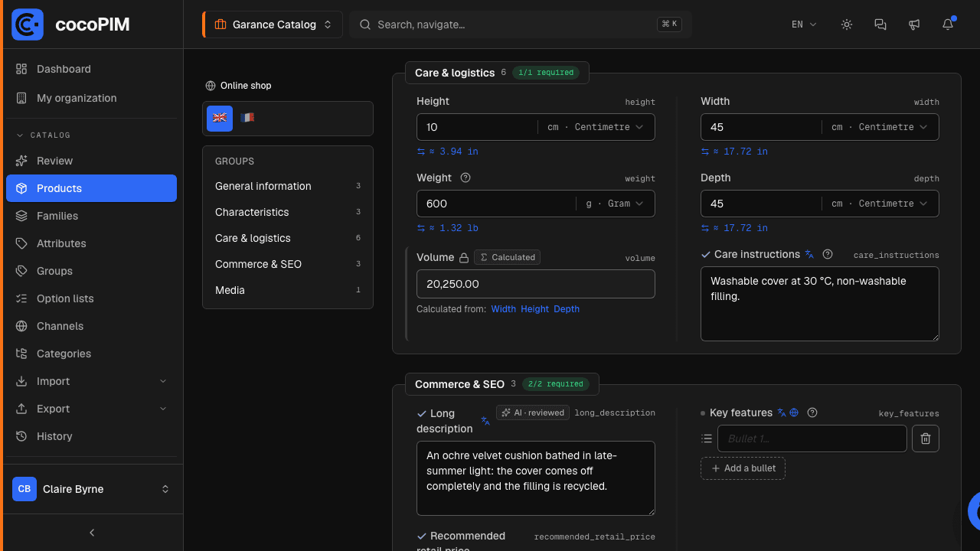Viewport: 980px width, 551px height.
Task: Click the Height unit conversion arrows icon
Action: [421, 152]
